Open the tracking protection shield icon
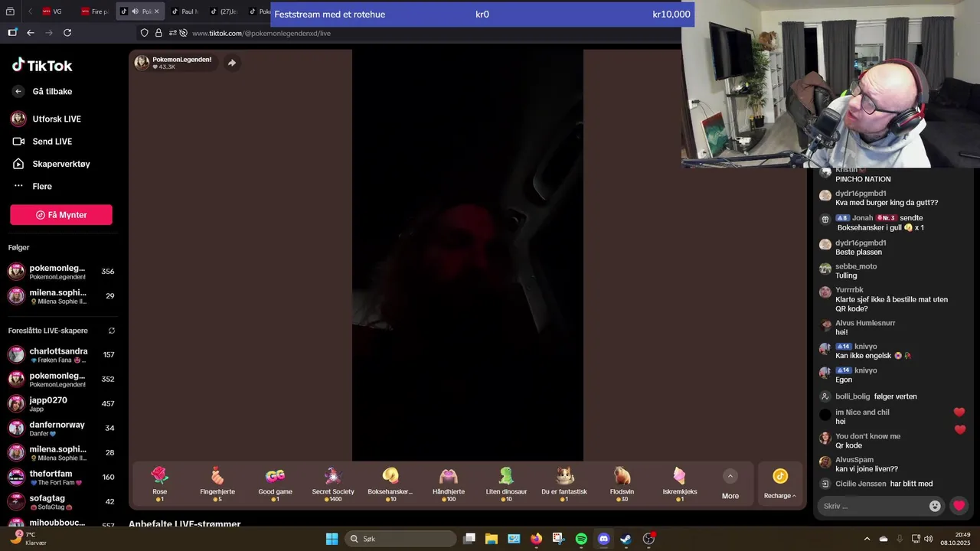The height and width of the screenshot is (551, 980). tap(144, 33)
